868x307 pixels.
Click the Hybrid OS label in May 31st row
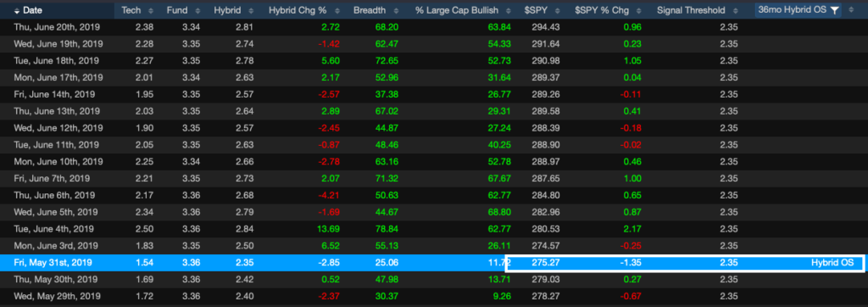coord(832,262)
